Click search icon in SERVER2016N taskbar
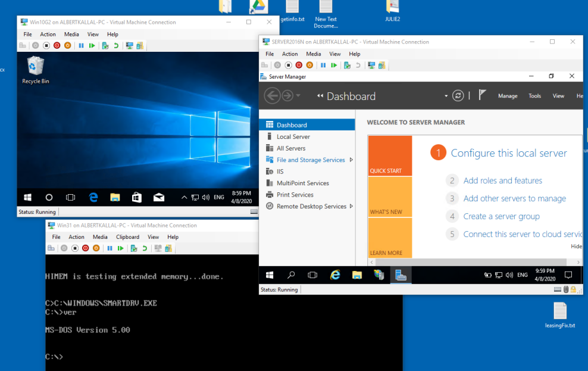 291,275
